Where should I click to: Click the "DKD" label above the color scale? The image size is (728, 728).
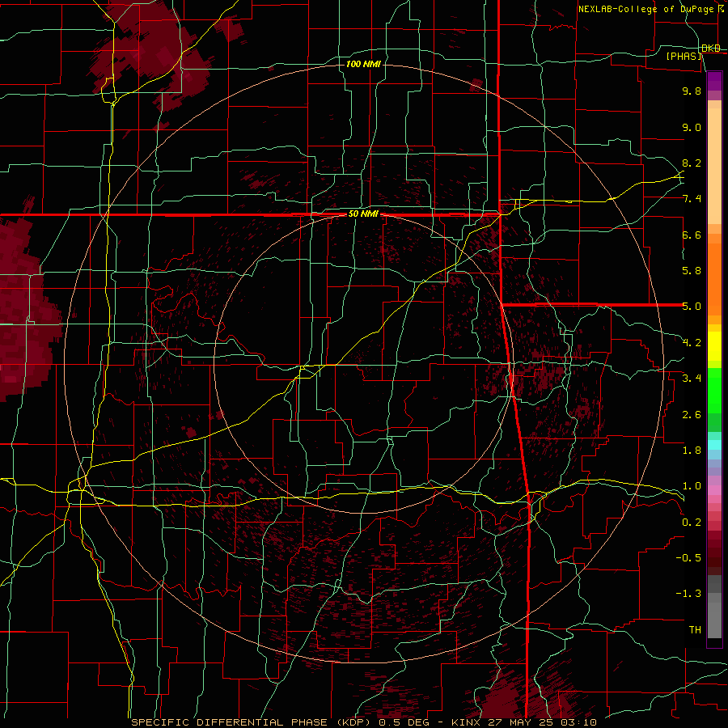point(711,49)
